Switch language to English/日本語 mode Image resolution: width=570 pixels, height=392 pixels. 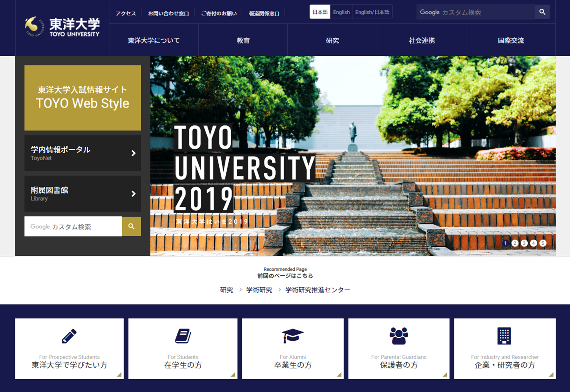(x=372, y=12)
